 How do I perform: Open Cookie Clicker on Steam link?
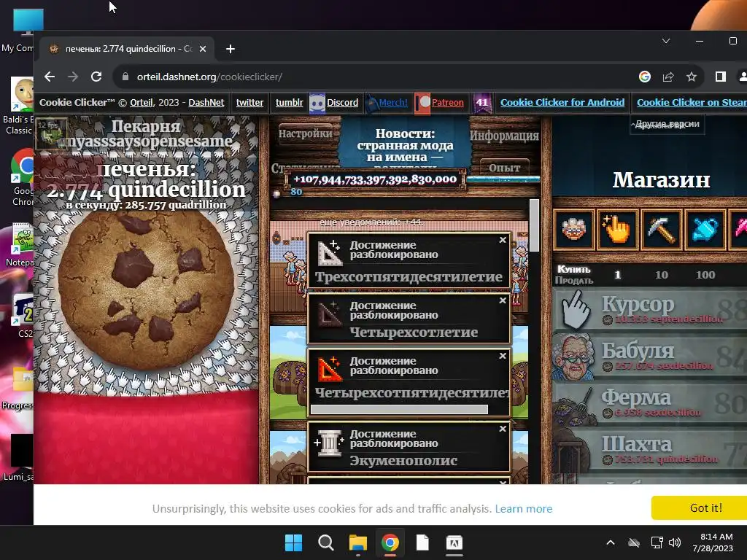pos(692,102)
